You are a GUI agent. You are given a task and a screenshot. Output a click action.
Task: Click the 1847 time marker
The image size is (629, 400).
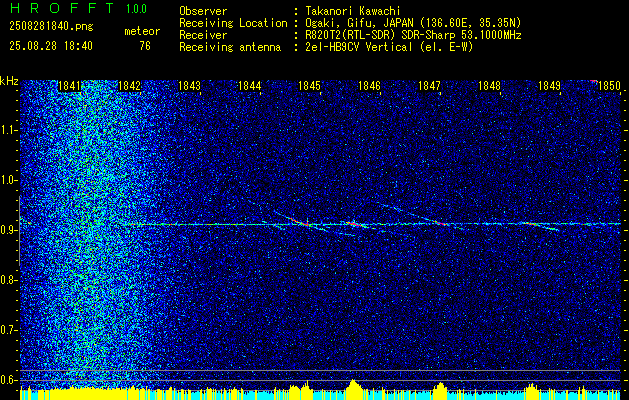click(429, 86)
